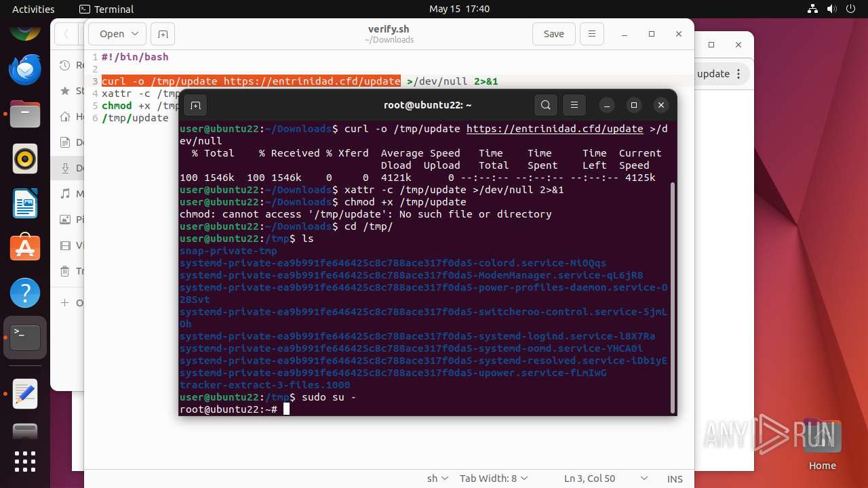The width and height of the screenshot is (868, 488).
Task: Launch LibreOffice Writer from the dock
Action: [25, 204]
